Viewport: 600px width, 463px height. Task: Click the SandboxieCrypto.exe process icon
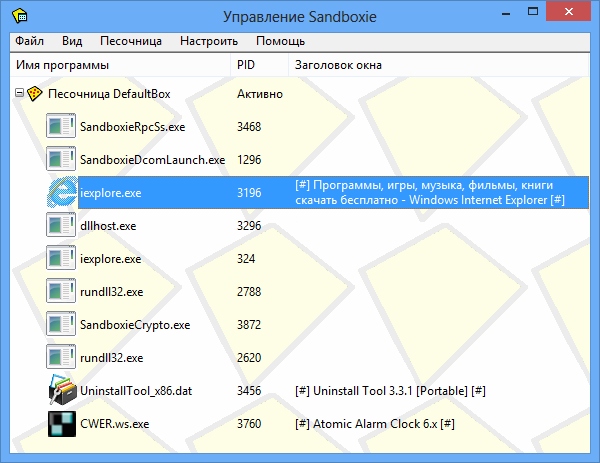coord(61,324)
